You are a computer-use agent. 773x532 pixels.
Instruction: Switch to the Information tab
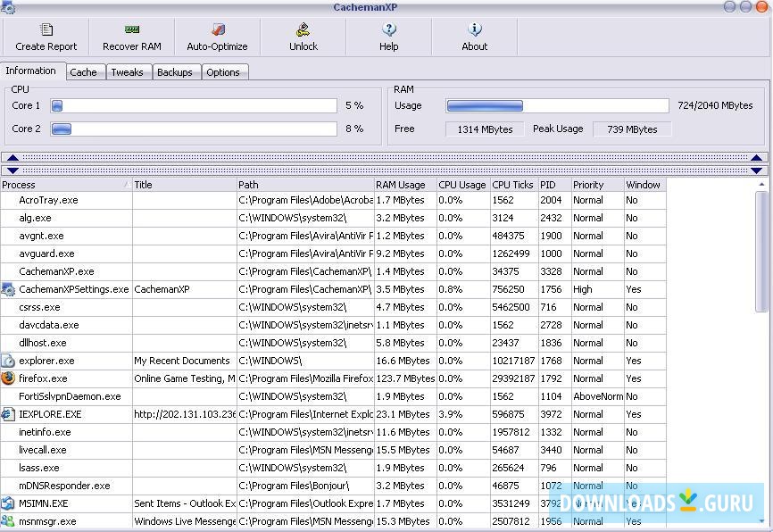click(32, 71)
